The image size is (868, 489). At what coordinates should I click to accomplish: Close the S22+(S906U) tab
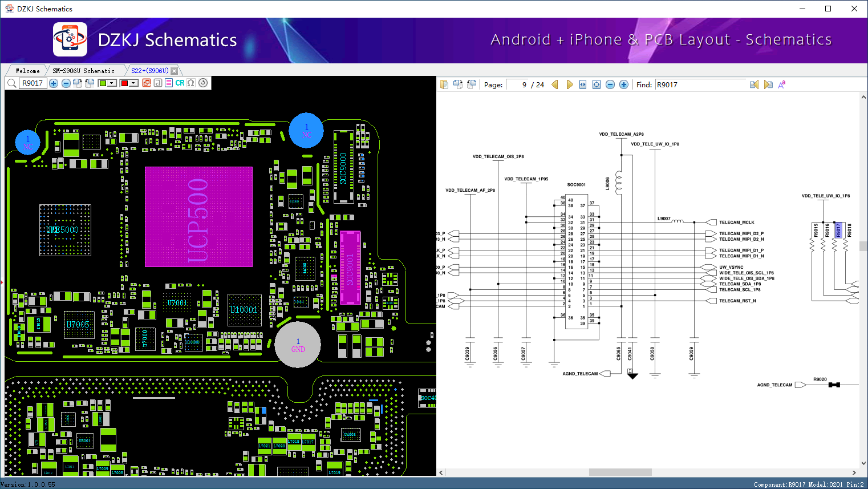[175, 71]
